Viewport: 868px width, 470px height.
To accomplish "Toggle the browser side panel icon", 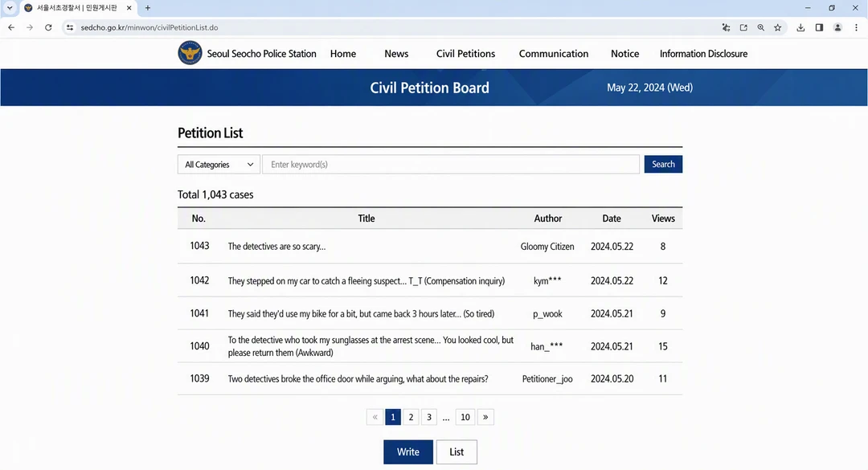I will point(819,27).
